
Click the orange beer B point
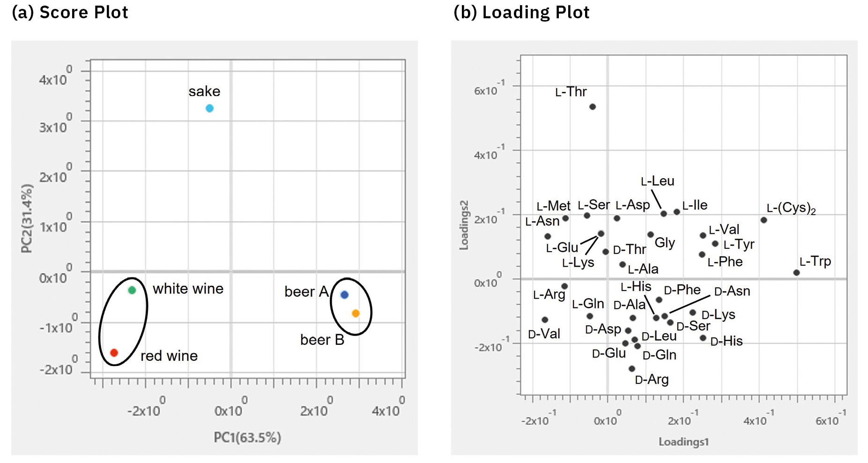356,314
